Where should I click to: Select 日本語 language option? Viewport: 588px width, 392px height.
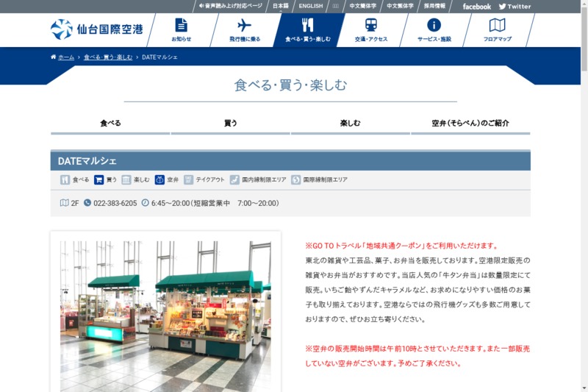click(280, 6)
